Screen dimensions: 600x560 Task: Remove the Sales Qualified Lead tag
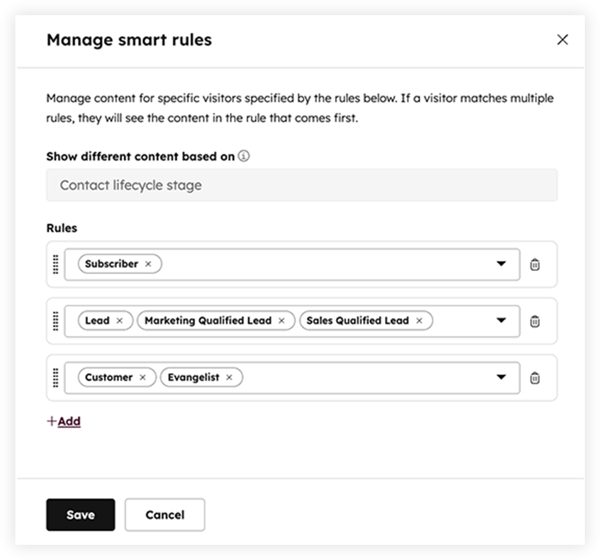click(x=419, y=321)
